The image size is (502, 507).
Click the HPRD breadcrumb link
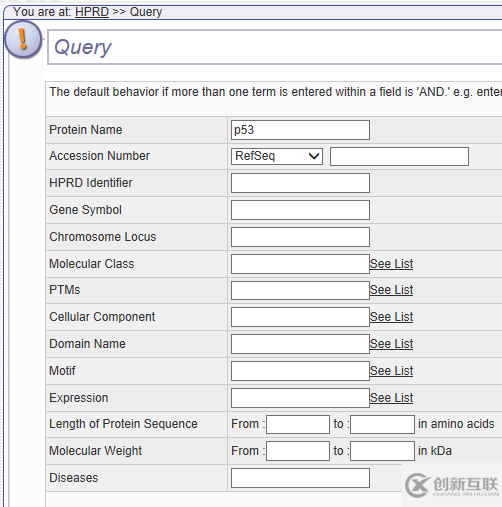click(92, 12)
